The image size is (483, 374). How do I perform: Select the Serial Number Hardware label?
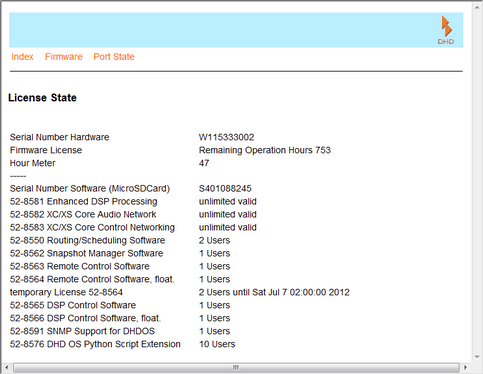[59, 137]
